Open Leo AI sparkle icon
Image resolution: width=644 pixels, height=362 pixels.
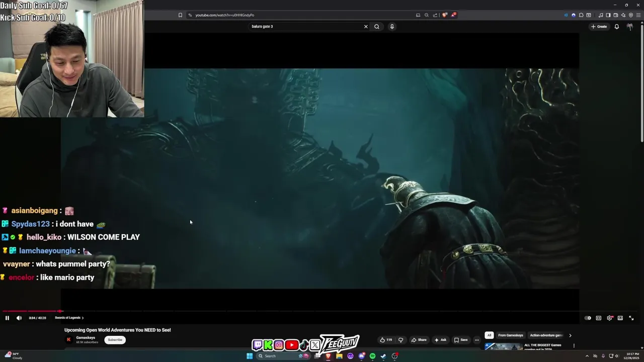coord(623,15)
